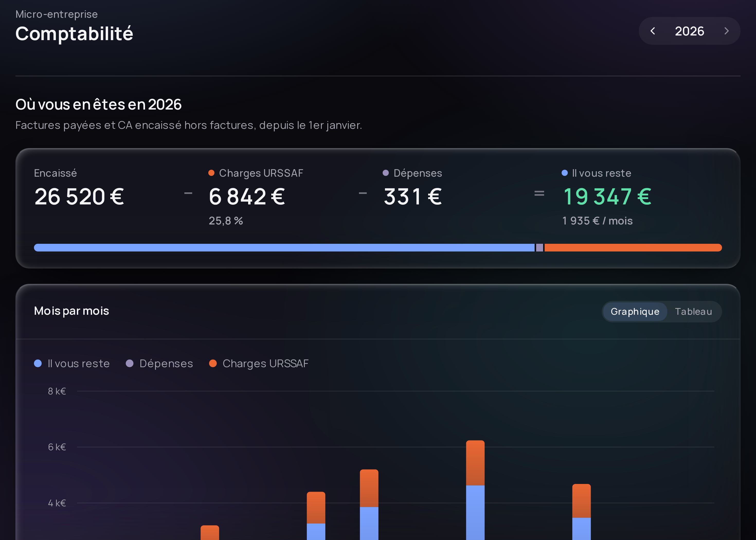Click the 2026 year label
This screenshot has width=756, height=540.
[689, 31]
